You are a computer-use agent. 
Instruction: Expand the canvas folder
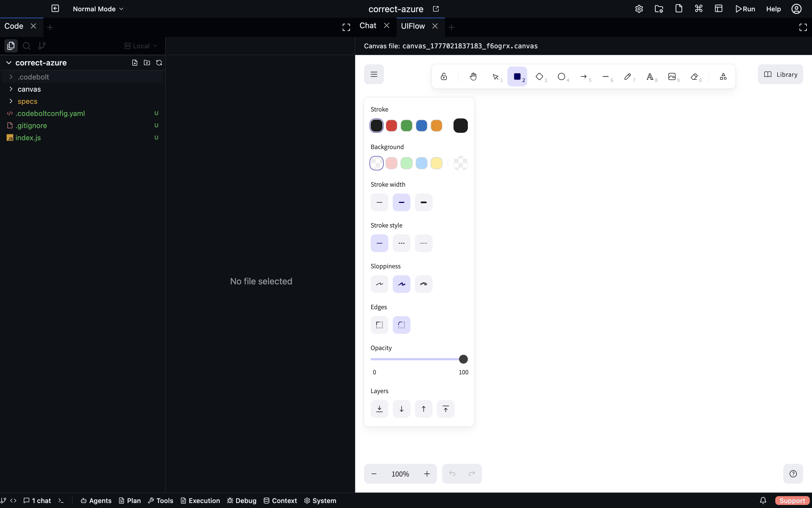click(82, 89)
